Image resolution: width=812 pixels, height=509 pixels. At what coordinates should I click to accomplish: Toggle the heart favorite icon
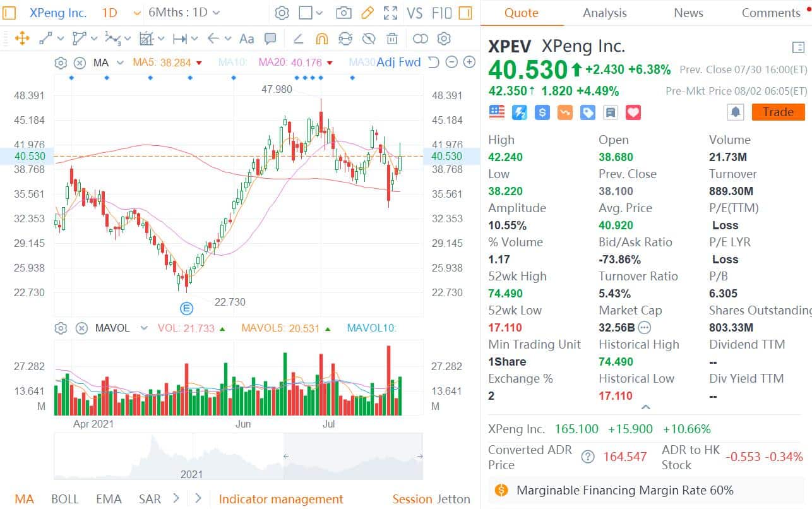click(633, 112)
